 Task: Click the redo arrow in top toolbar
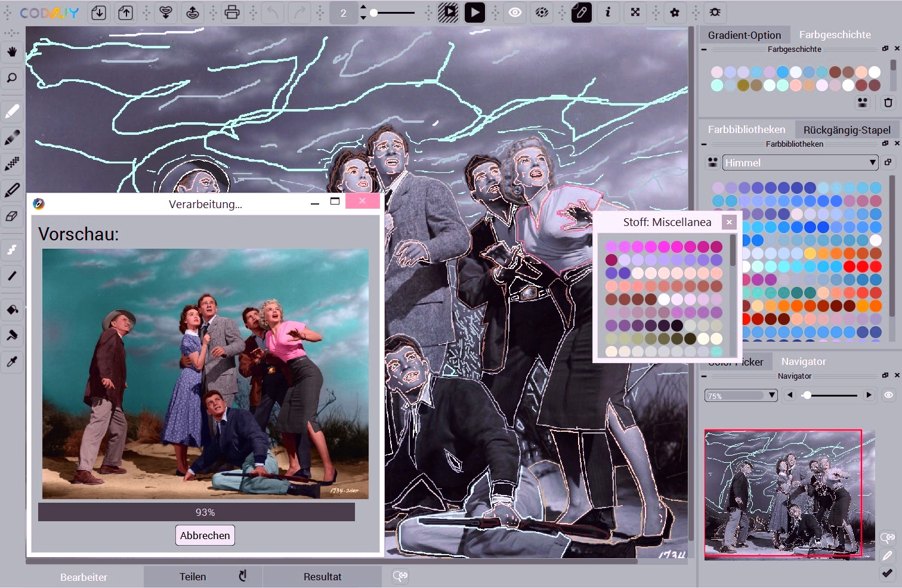tap(299, 13)
